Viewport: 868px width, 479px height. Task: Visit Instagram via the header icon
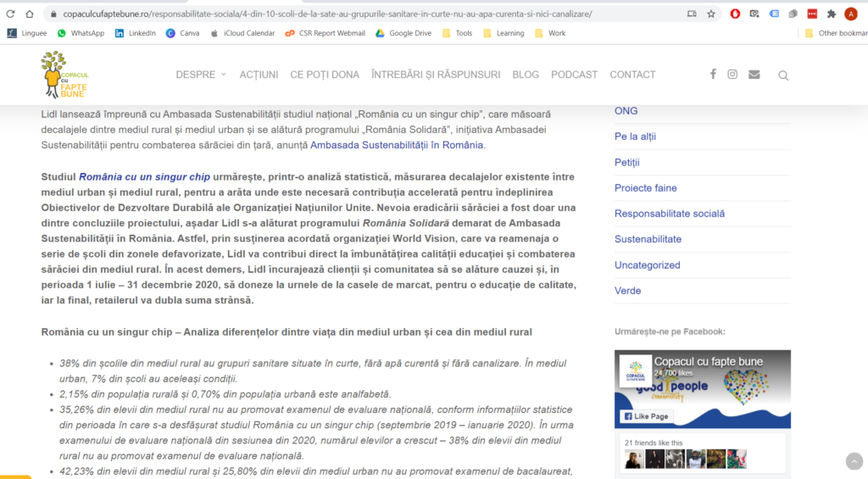click(732, 75)
